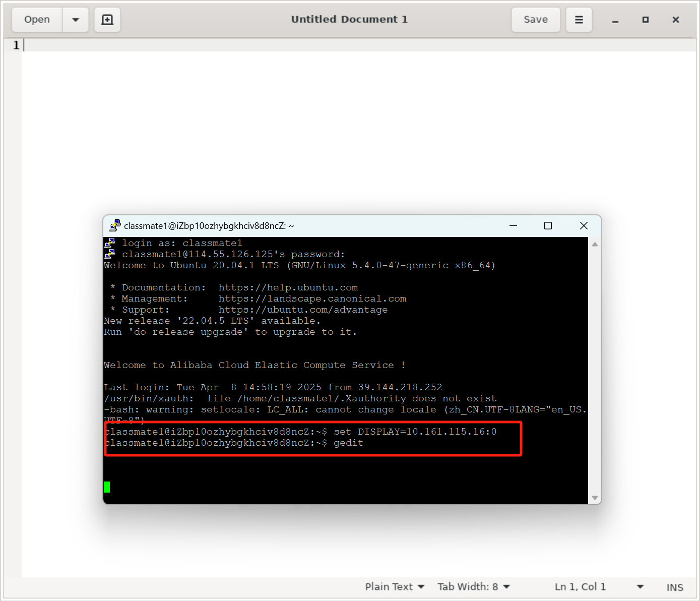Click the 'gedit' command text in terminal
Viewport: 700px width, 601px height.
349,443
